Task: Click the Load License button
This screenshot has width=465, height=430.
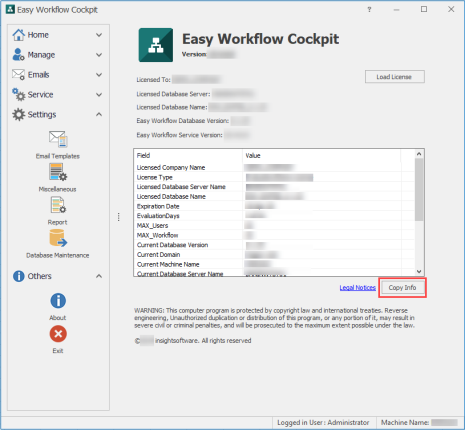Action: (x=395, y=77)
